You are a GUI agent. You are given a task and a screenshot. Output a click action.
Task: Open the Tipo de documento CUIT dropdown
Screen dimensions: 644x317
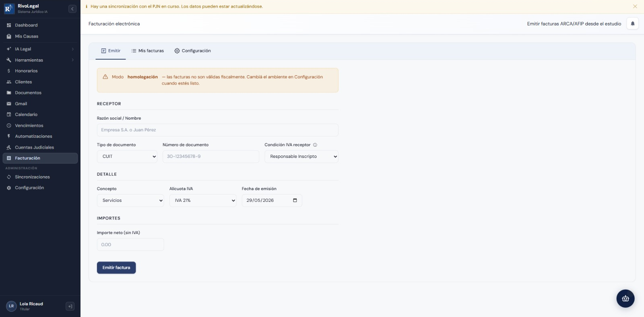[x=127, y=157]
